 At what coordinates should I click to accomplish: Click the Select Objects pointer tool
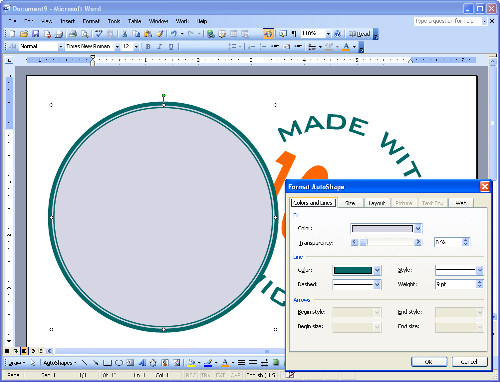click(x=33, y=363)
